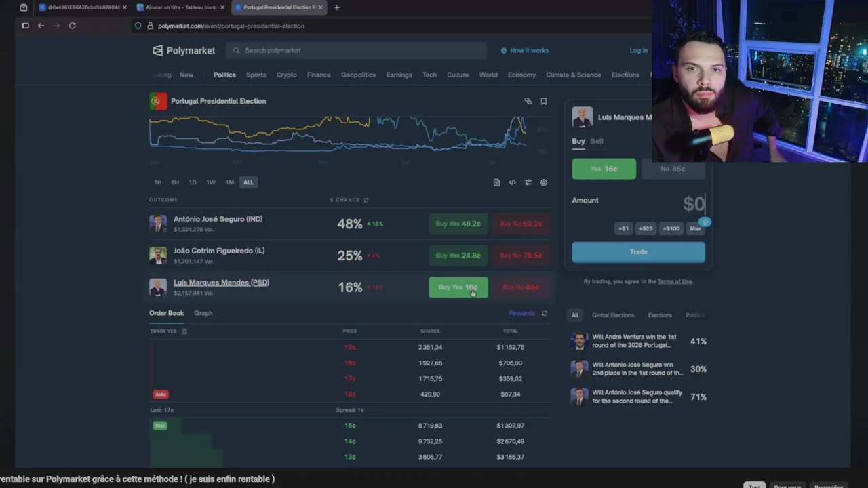Screen dimensions: 868x488
Task: Click the refresh icon beside % Chance
Action: click(x=366, y=200)
